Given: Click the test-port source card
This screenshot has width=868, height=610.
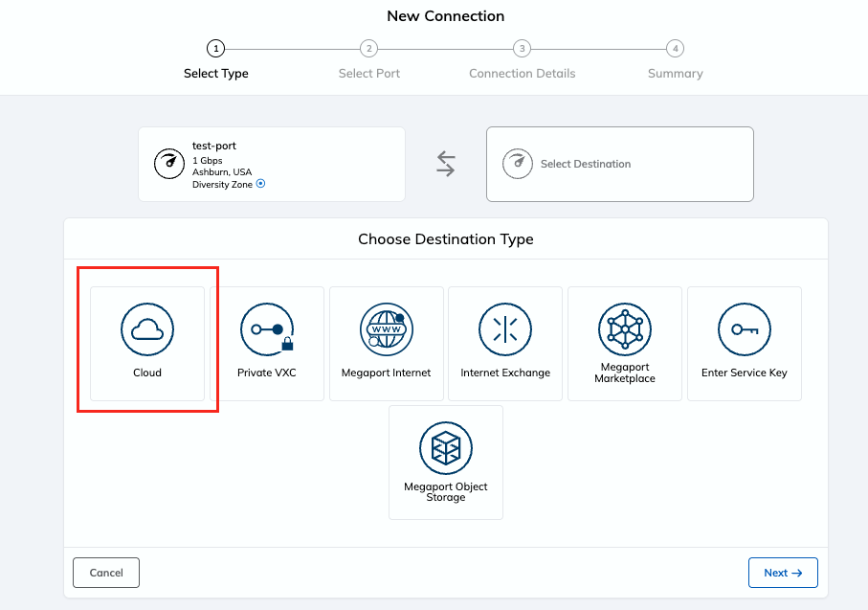Looking at the screenshot, I should click(272, 164).
